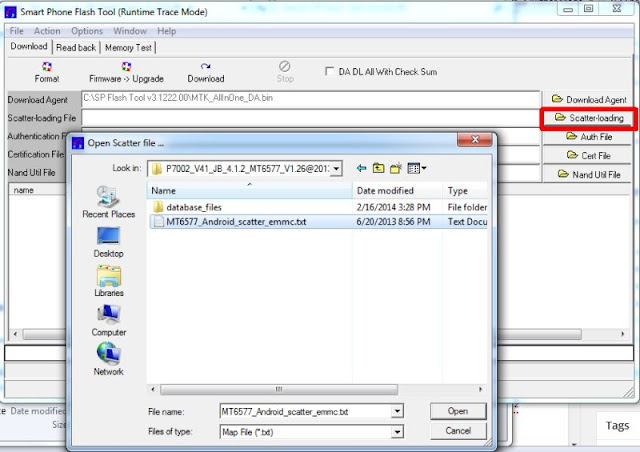
Task: Click dialog scrollbar left arrow
Action: coord(153,390)
